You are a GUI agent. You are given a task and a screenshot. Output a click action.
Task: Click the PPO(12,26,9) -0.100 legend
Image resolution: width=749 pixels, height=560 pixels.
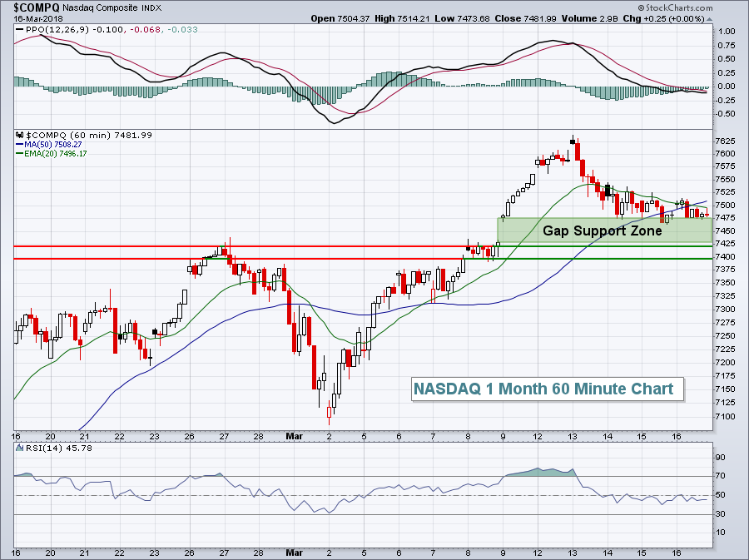(75, 30)
